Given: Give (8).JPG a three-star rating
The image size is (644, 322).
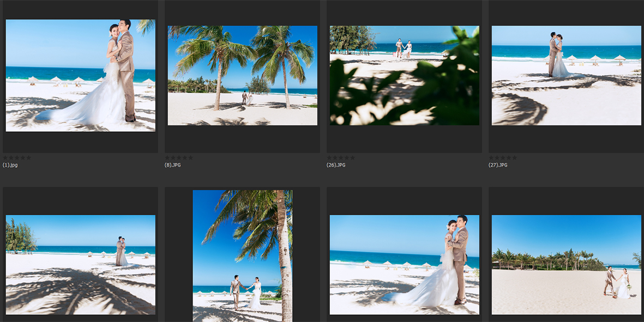Looking at the screenshot, I should coord(179,157).
